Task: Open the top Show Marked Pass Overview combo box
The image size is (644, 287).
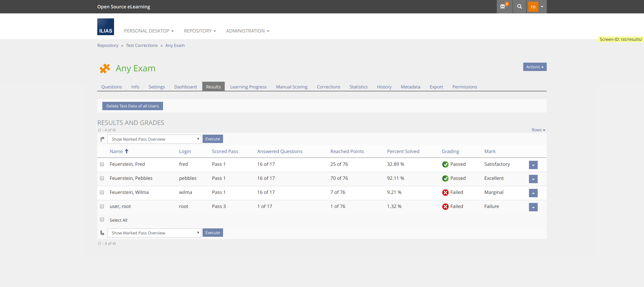Action: coord(154,139)
